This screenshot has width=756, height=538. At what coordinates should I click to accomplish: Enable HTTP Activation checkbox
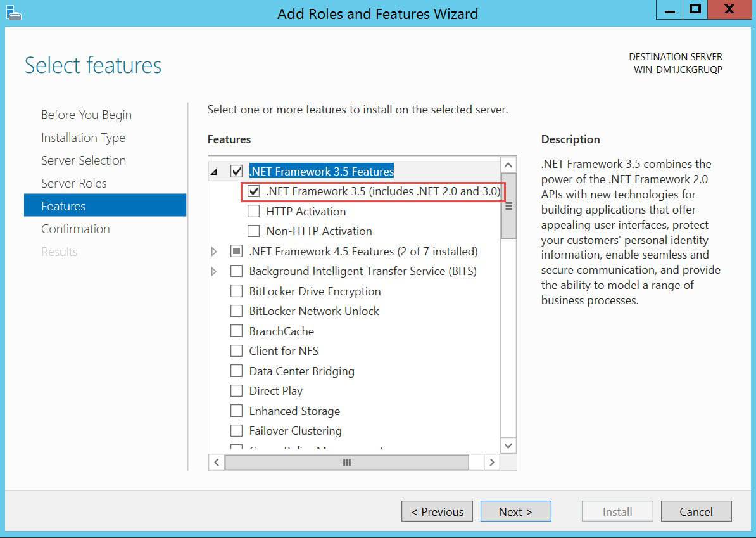click(254, 212)
